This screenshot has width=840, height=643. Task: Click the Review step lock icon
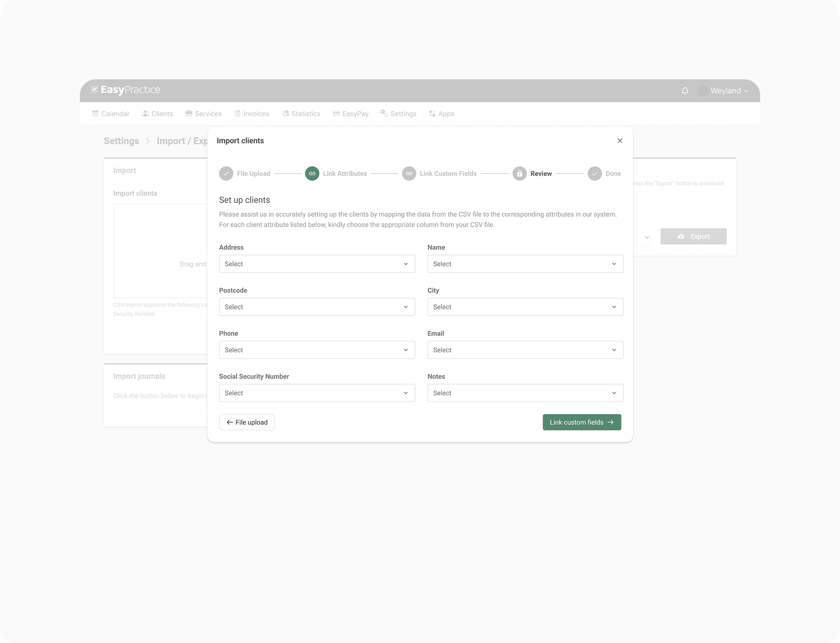pos(519,174)
